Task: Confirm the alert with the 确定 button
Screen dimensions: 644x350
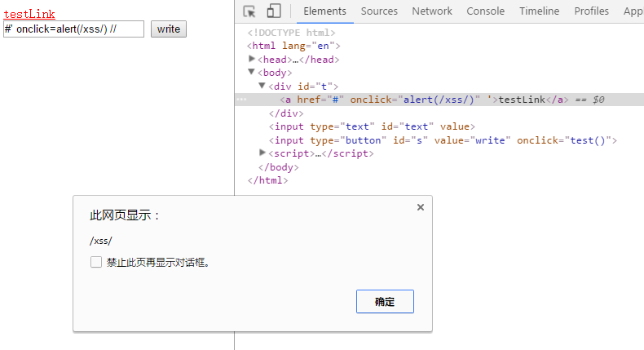Action: (385, 302)
